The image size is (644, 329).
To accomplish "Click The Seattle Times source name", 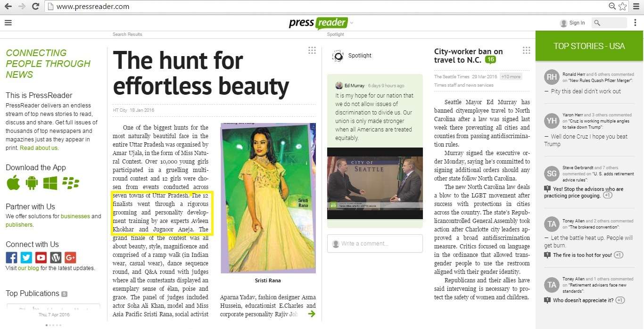I will point(452,77).
